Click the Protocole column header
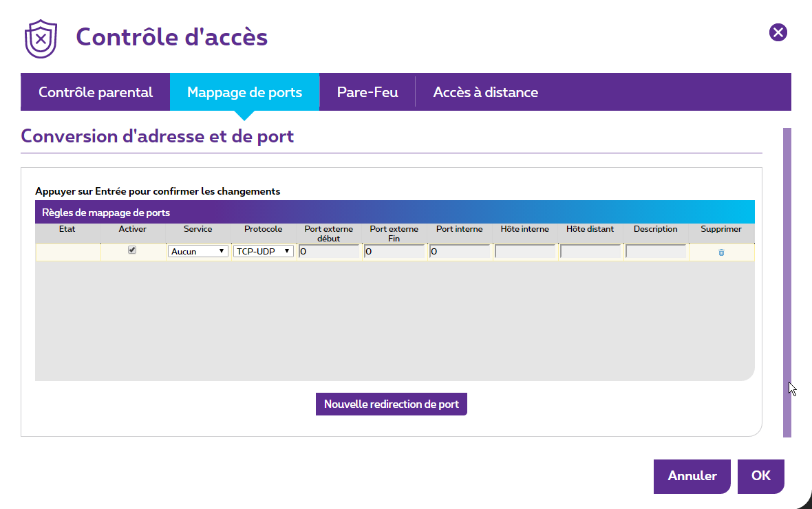Viewport: 812px width, 509px height. point(263,229)
